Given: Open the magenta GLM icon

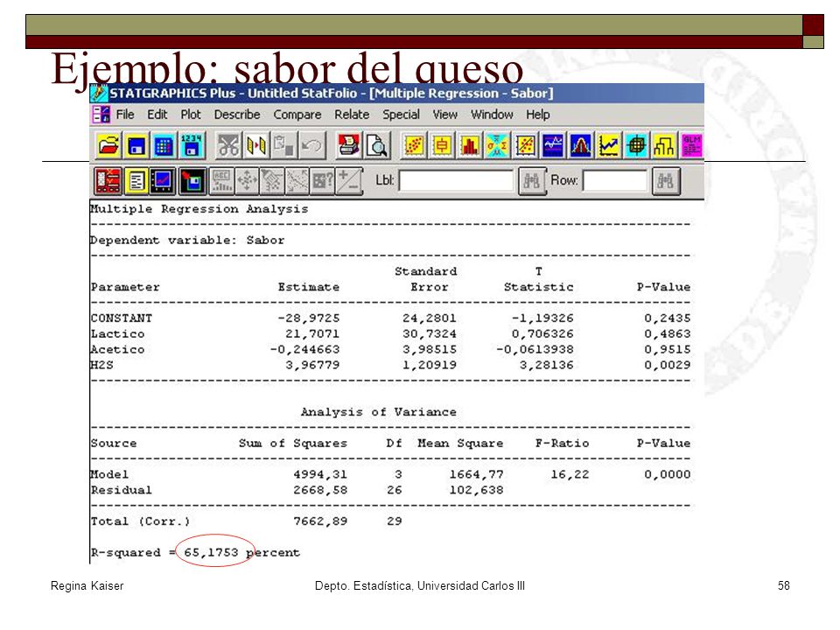Looking at the screenshot, I should (x=691, y=145).
